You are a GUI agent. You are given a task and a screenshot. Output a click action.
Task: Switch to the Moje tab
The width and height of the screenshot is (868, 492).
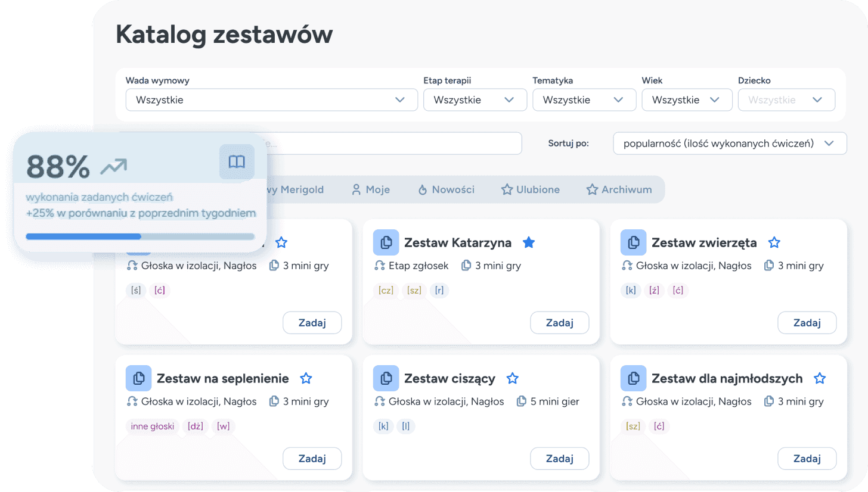pos(371,189)
